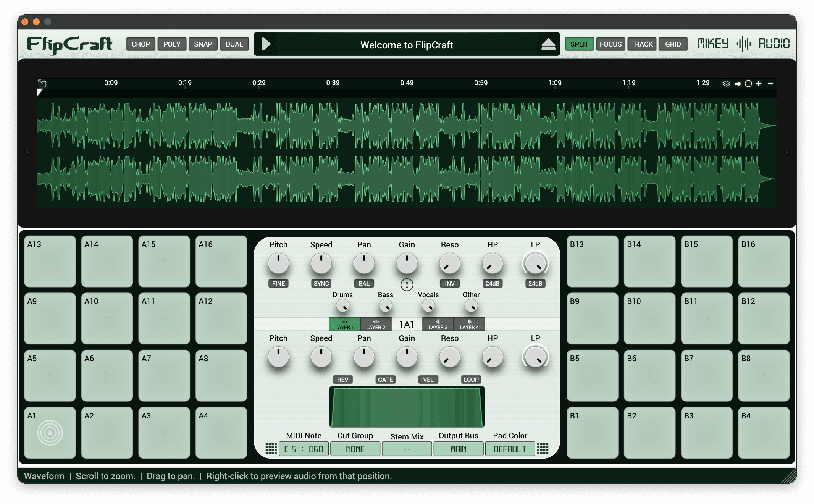
Task: Toggle the LOOP button for the pad
Action: click(471, 380)
